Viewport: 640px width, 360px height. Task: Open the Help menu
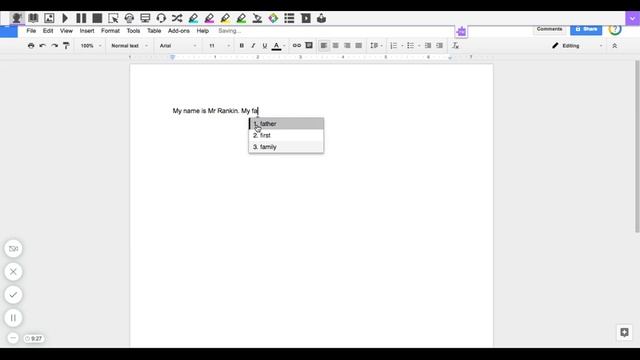[202, 31]
